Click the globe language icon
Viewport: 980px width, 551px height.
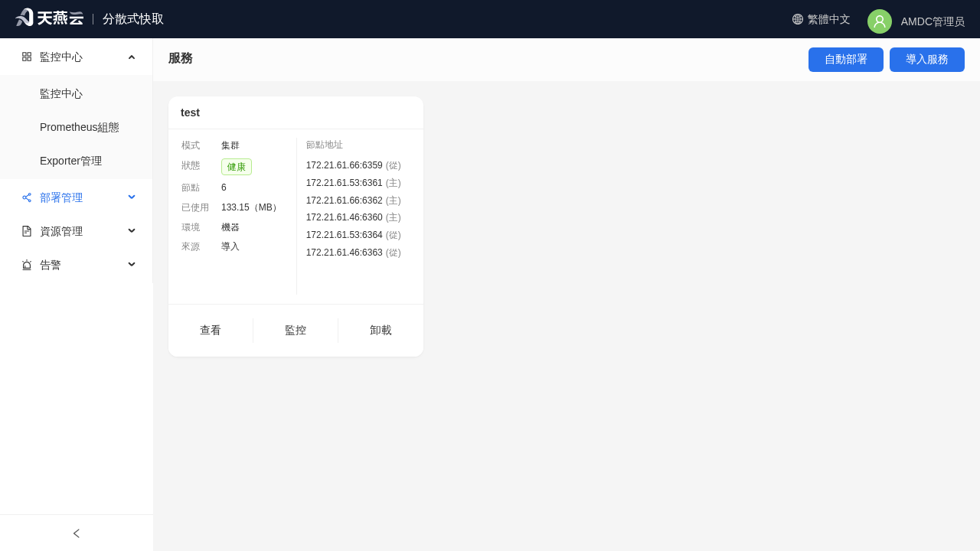click(798, 19)
